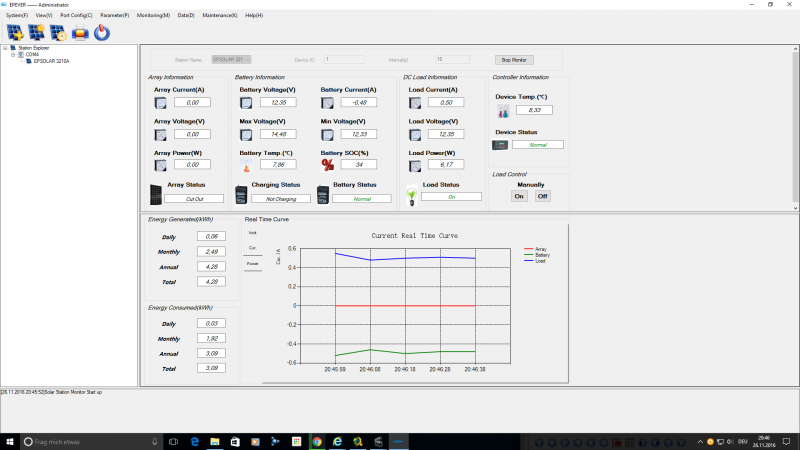The image size is (800, 450).
Task: Click the Battery Status battery icon
Action: tap(323, 194)
